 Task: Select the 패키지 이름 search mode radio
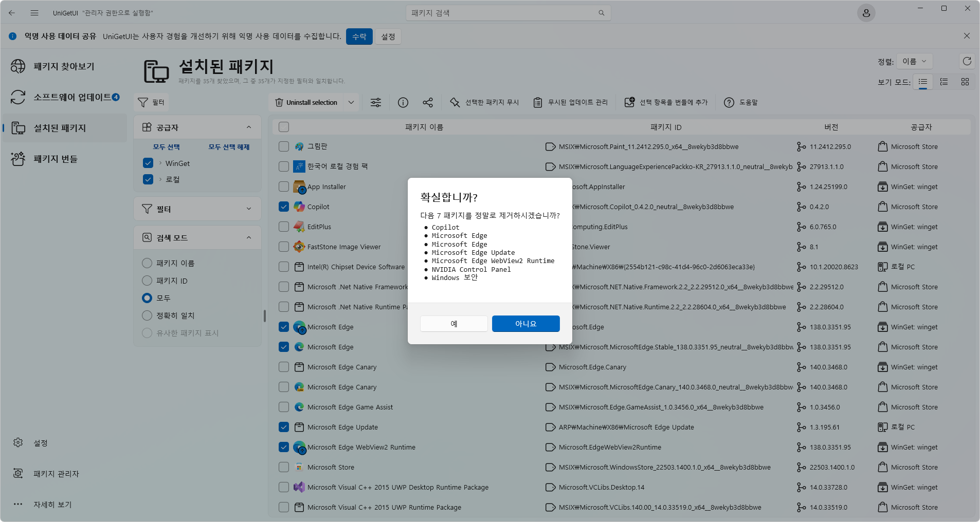(147, 263)
